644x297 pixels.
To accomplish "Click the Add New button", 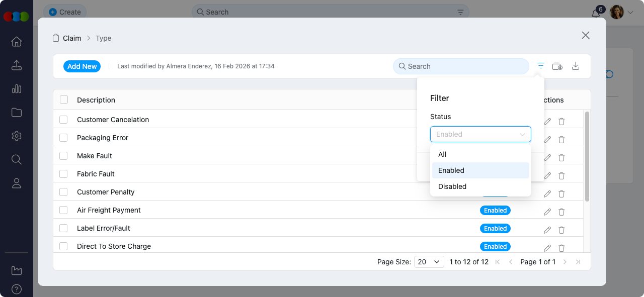I will pos(82,66).
